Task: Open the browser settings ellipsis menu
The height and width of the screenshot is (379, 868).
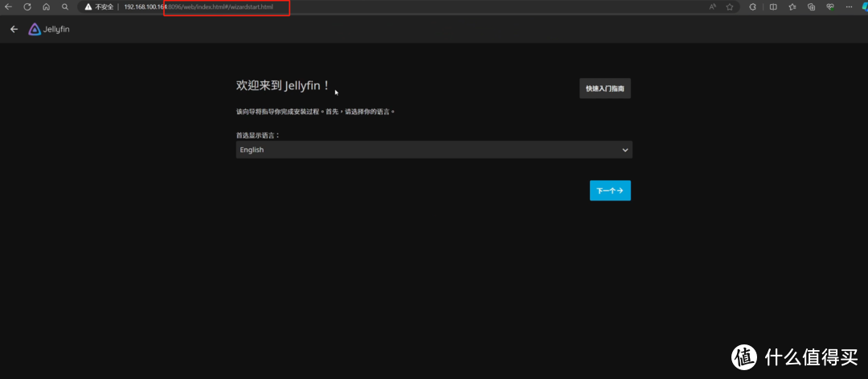Action: (849, 6)
